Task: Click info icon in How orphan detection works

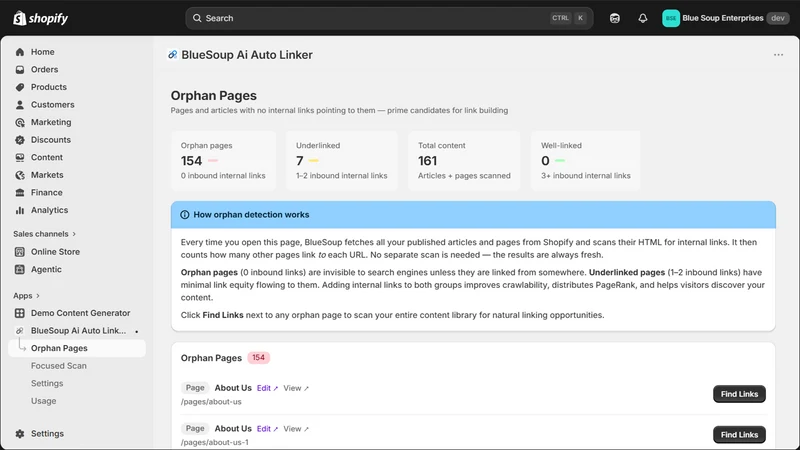Action: (185, 215)
